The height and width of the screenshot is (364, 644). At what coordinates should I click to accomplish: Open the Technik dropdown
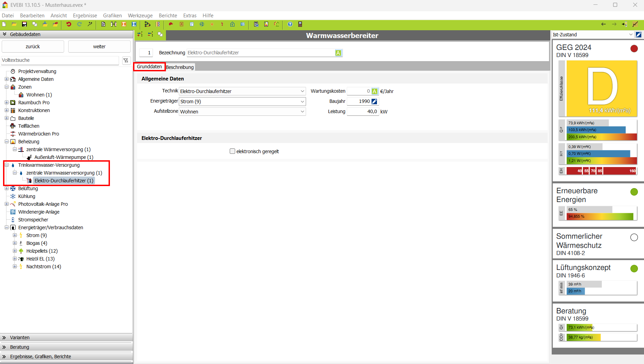point(302,91)
